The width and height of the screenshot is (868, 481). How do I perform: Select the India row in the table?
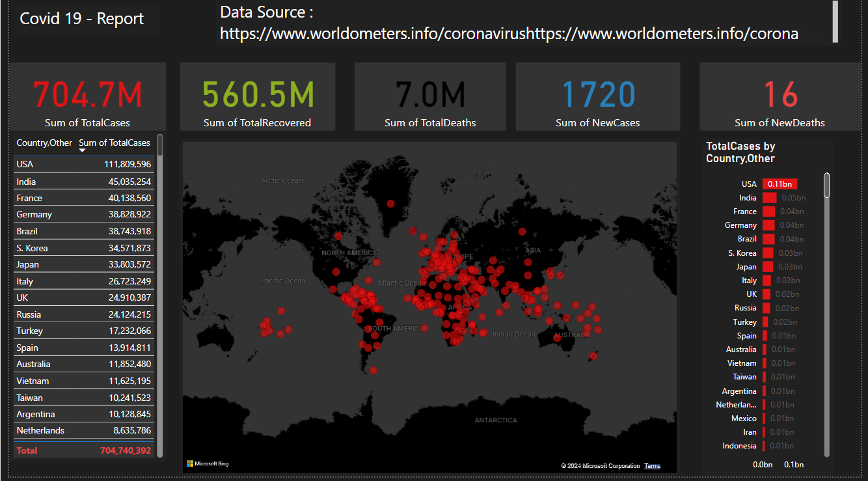(x=83, y=182)
